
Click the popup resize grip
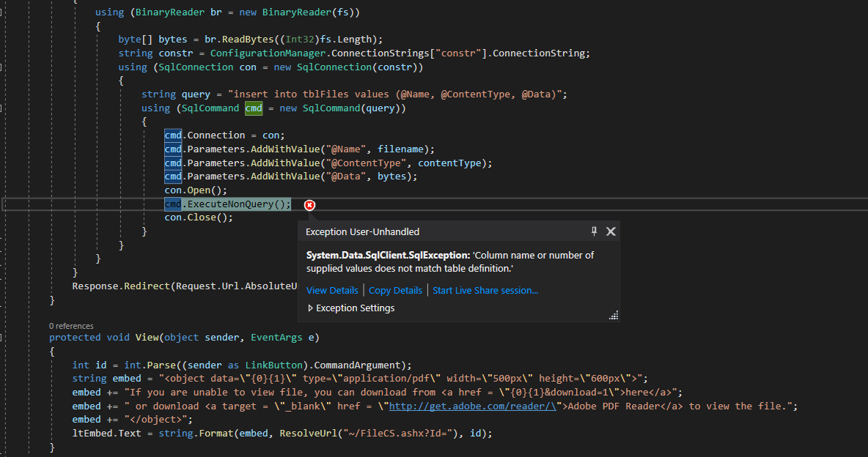coord(614,316)
